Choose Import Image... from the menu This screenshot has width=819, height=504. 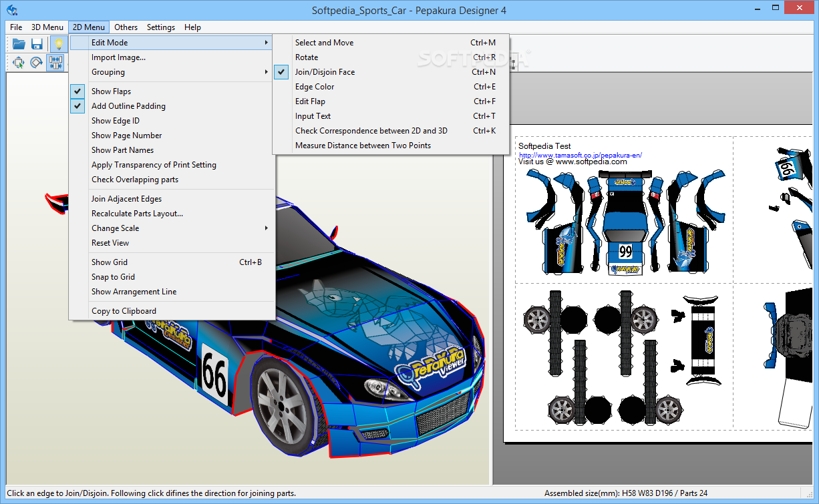click(172, 57)
